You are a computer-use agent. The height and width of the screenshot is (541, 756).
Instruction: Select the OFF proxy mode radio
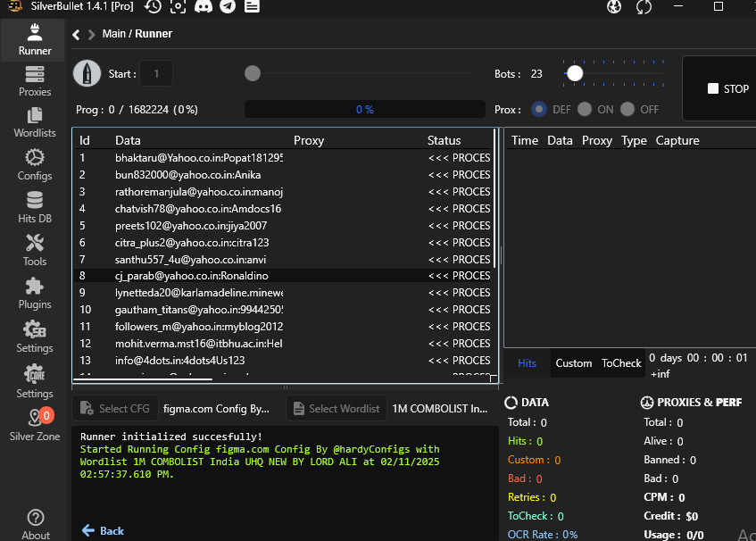click(627, 109)
